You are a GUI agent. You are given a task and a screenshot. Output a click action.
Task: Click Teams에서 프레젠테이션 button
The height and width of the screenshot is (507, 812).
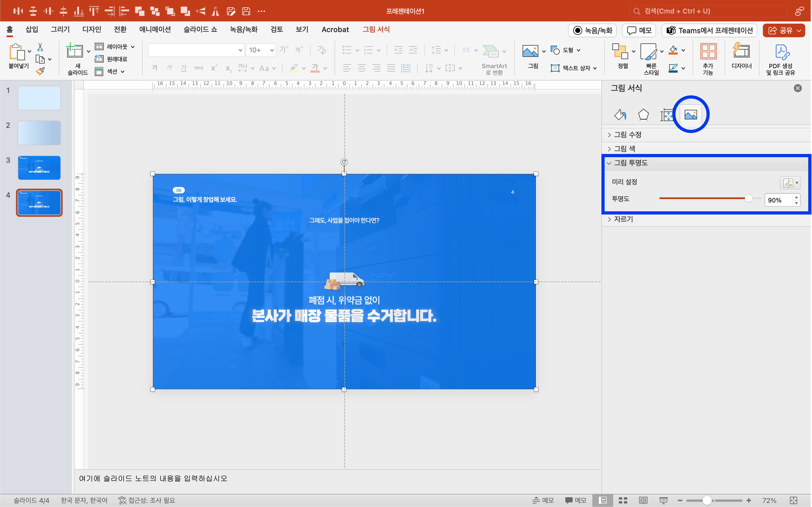[x=709, y=31]
